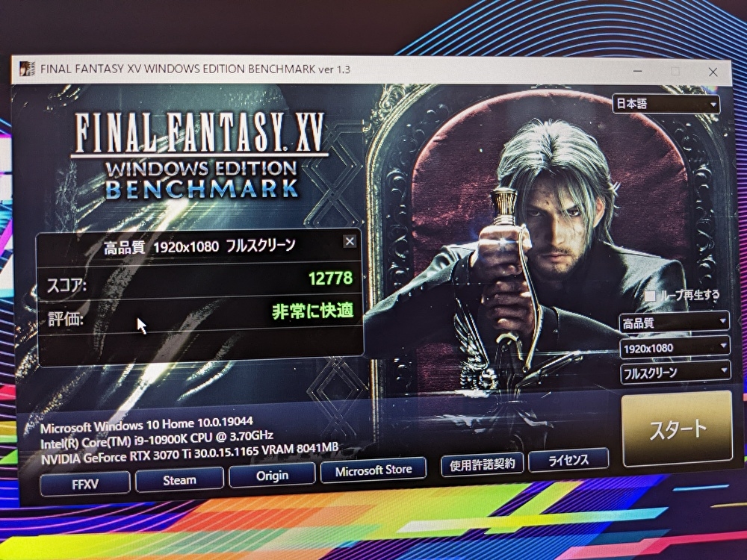Click the rating text 非常に快適
This screenshot has width=747, height=560.
(313, 311)
